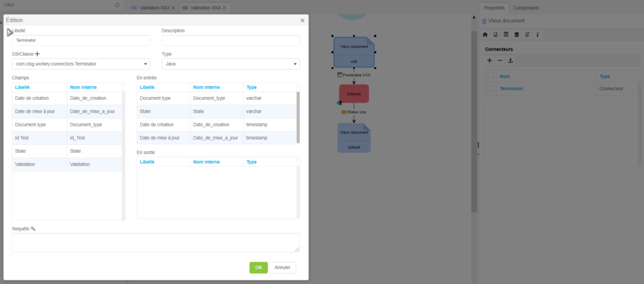This screenshot has width=644, height=284.
Task: Switch to the Composants tab
Action: point(526,8)
